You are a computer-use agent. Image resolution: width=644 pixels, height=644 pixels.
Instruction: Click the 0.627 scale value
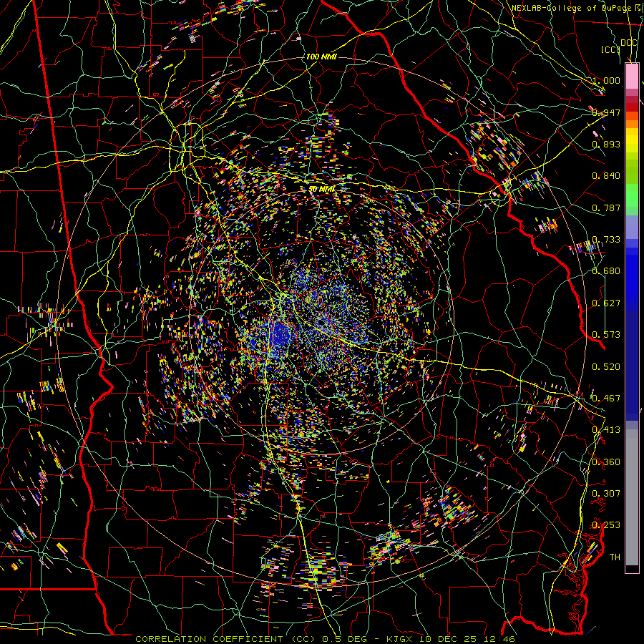606,303
